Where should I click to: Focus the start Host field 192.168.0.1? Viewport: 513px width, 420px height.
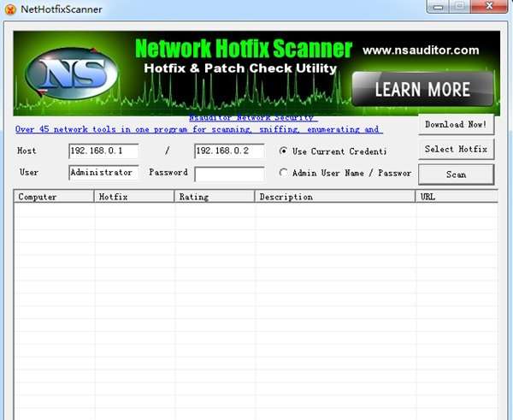point(103,151)
